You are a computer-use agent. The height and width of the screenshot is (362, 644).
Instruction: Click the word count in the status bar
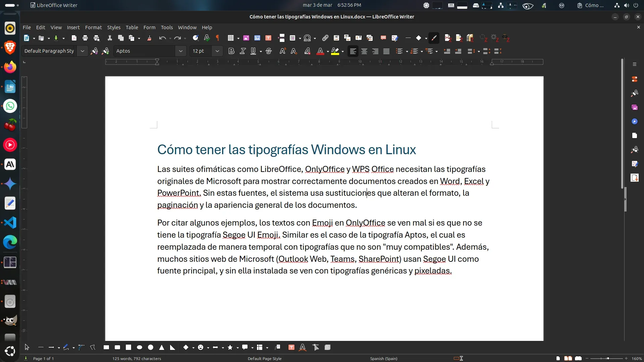(x=137, y=358)
